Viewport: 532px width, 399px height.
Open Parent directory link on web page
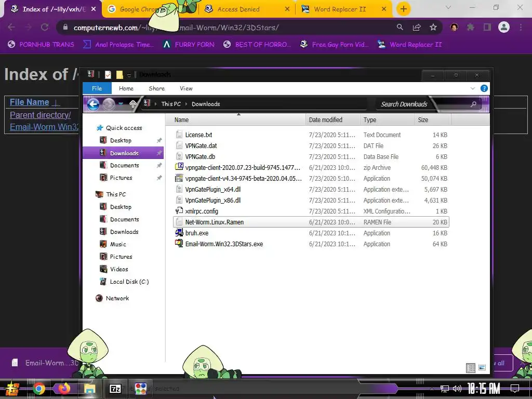pyautogui.click(x=41, y=115)
